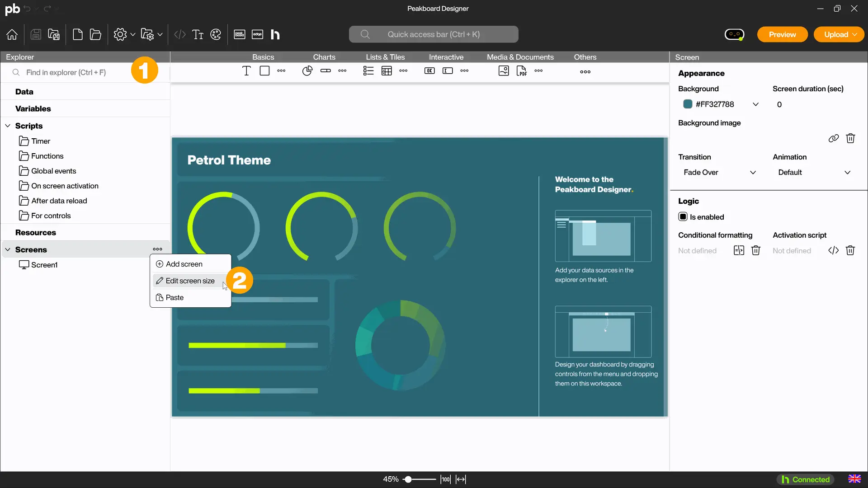Edit the activation script
Viewport: 868px width, 488px height.
point(833,250)
